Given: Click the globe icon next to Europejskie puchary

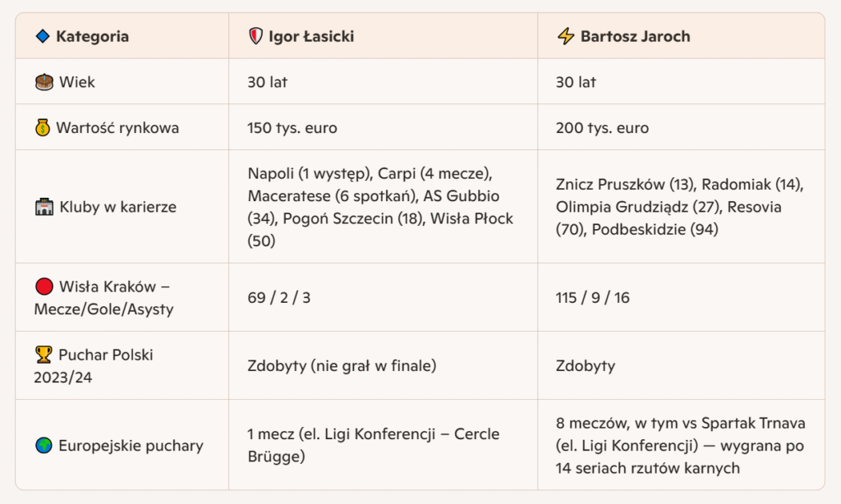Looking at the screenshot, I should pyautogui.click(x=44, y=446).
